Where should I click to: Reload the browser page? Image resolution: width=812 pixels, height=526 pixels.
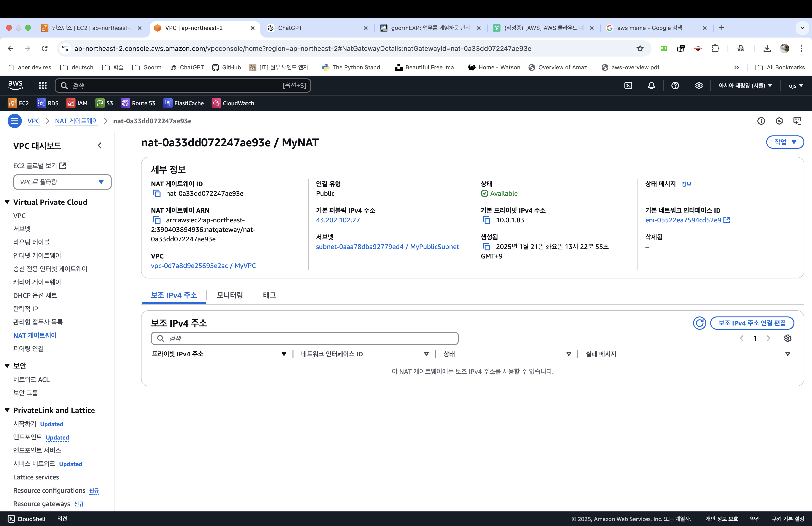click(45, 48)
